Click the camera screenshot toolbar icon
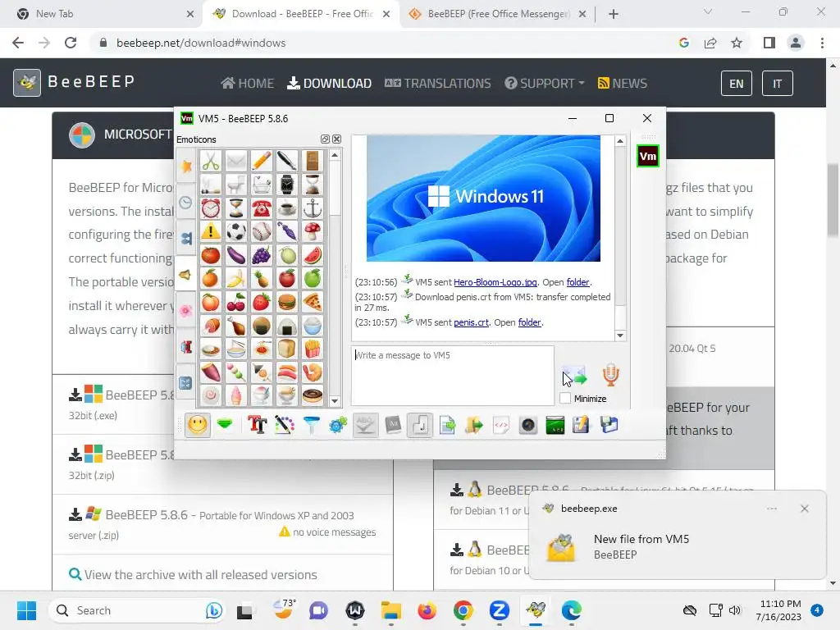The height and width of the screenshot is (630, 840). [527, 426]
